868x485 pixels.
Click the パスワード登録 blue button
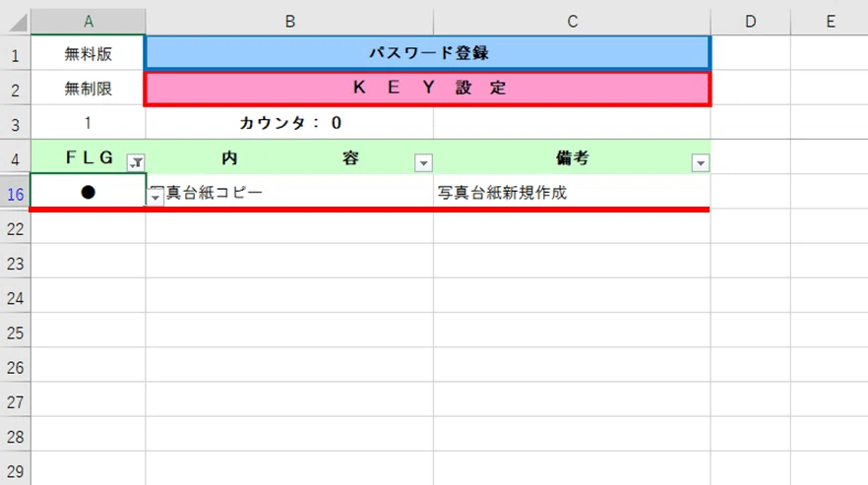pos(428,53)
